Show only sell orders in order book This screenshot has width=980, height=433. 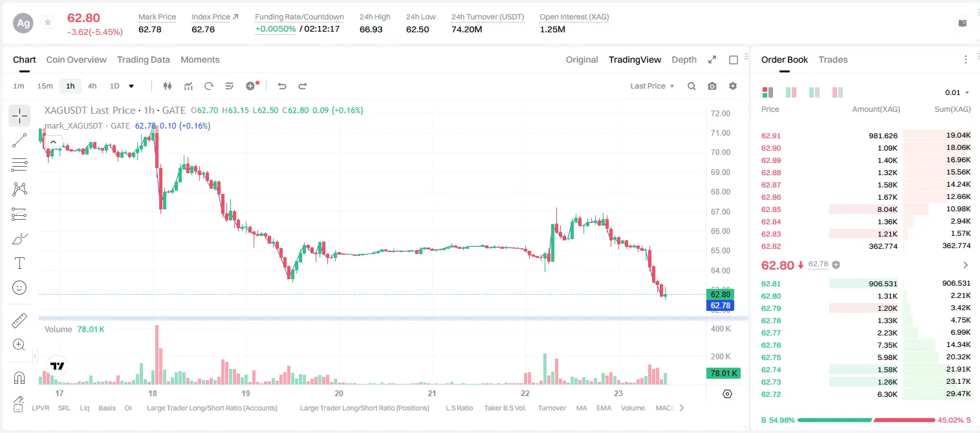pos(838,92)
